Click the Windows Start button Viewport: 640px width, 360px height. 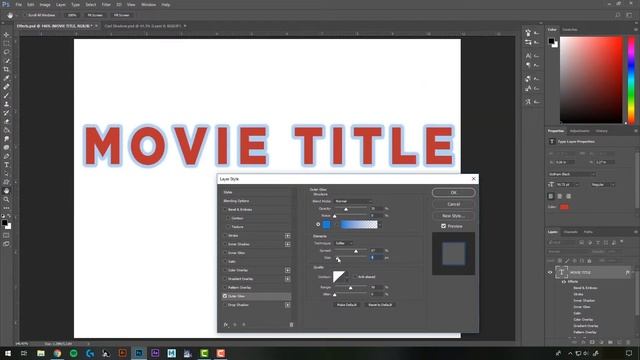[x=8, y=353]
